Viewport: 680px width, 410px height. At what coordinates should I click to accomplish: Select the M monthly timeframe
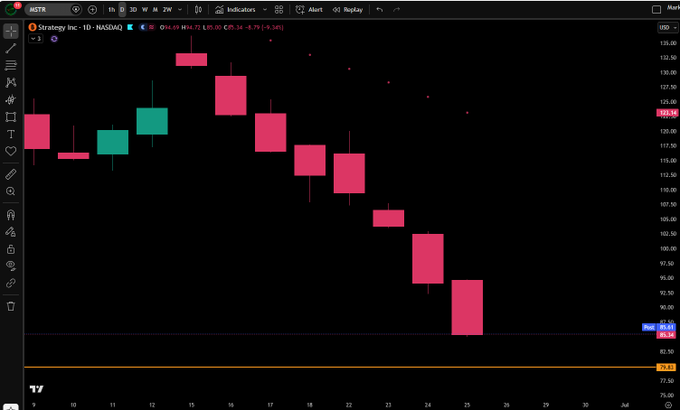coord(155,10)
